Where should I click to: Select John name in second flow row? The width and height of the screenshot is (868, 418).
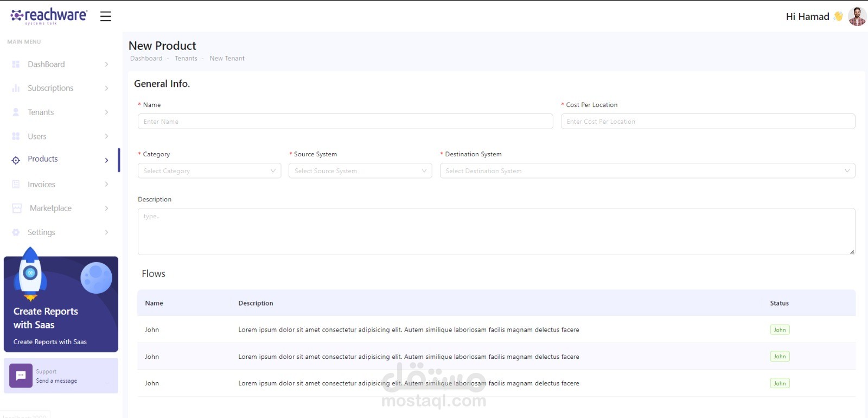click(152, 357)
